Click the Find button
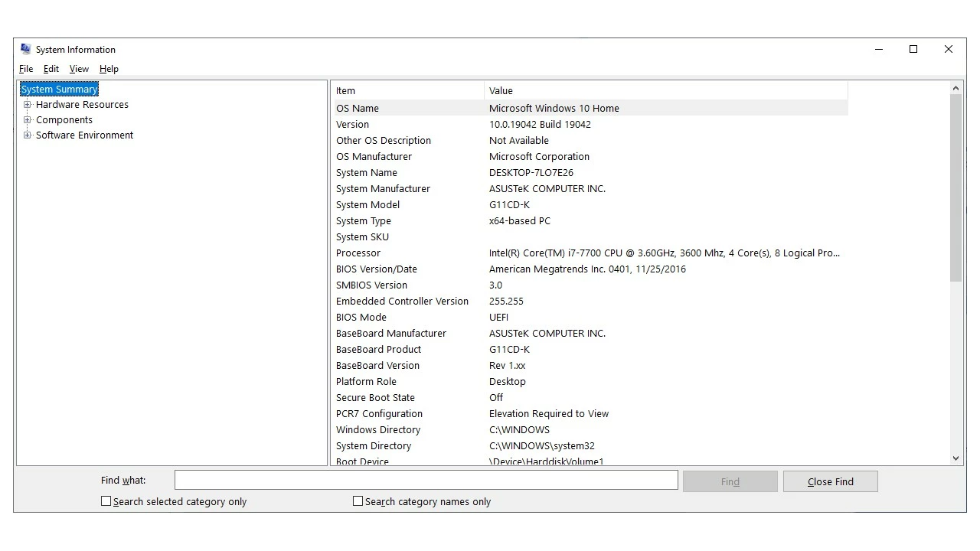This screenshot has height=551, width=980. (x=730, y=481)
